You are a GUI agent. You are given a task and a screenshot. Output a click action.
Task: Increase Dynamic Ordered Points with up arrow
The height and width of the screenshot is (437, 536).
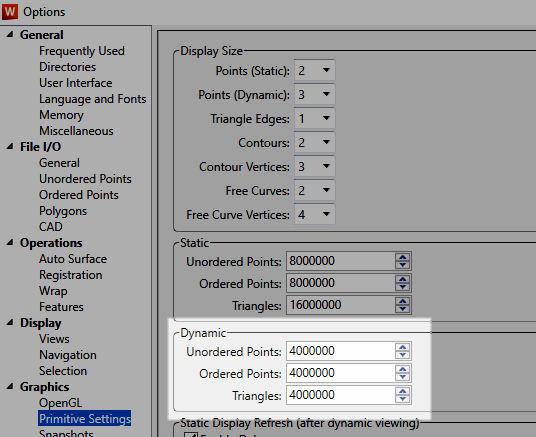(x=403, y=369)
